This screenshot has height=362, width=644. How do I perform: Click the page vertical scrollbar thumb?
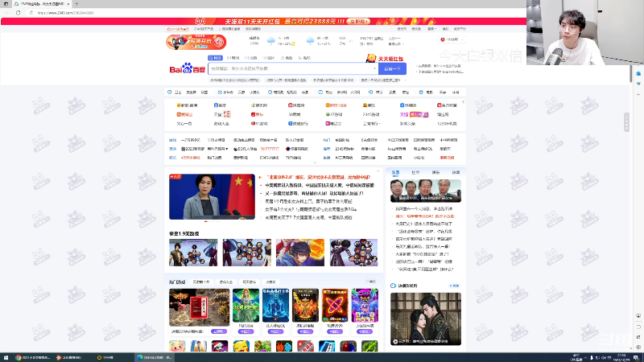(631, 73)
